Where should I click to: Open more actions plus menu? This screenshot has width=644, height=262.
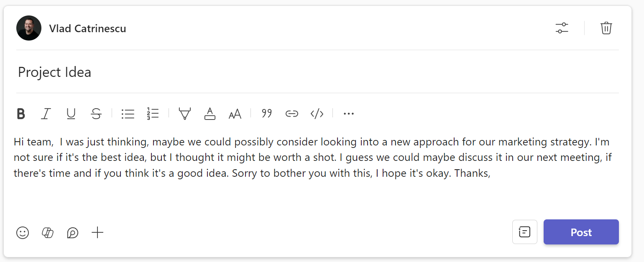(x=97, y=233)
